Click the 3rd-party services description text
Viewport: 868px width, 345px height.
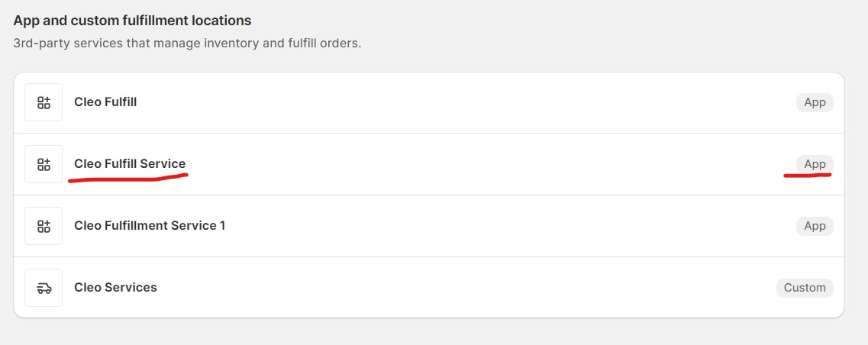[187, 44]
